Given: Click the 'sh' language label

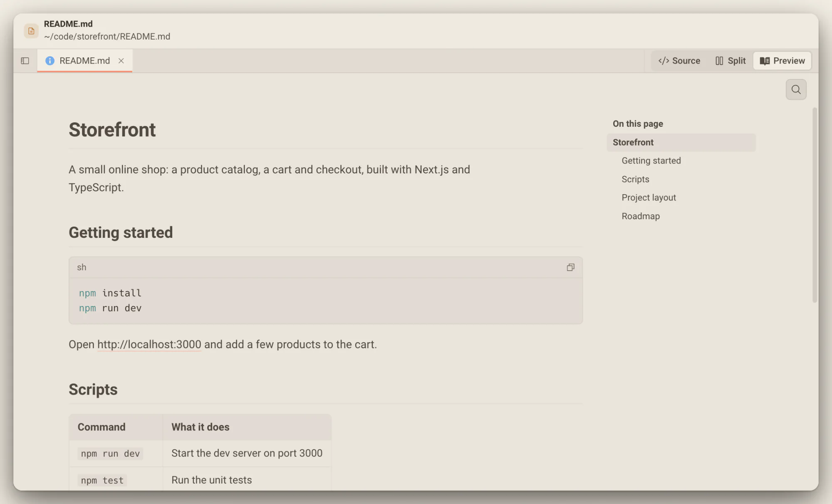Looking at the screenshot, I should point(82,267).
